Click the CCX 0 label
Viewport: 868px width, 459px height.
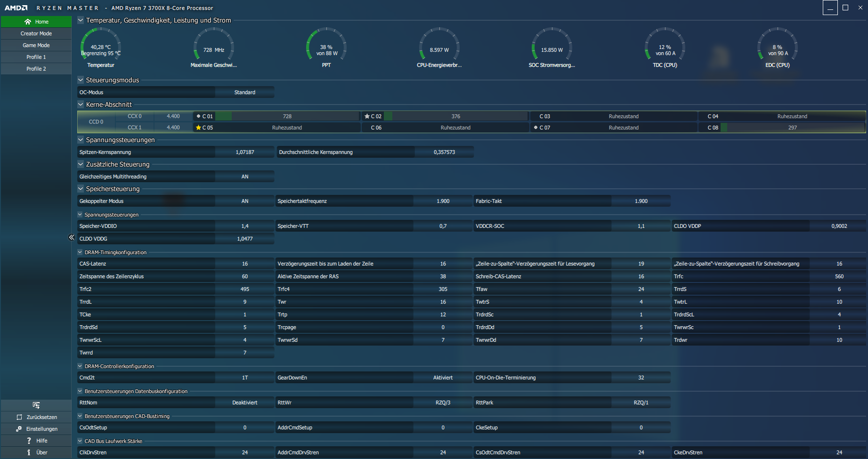pos(135,116)
